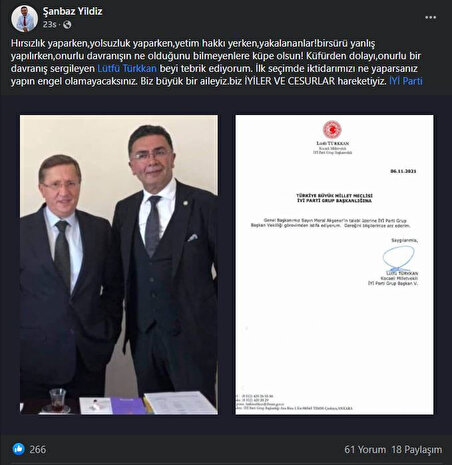Click the tea glass in the photo

(57, 400)
